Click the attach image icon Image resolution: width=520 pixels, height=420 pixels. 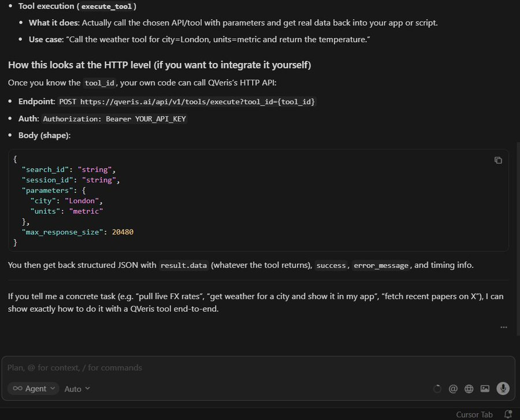[x=485, y=388]
